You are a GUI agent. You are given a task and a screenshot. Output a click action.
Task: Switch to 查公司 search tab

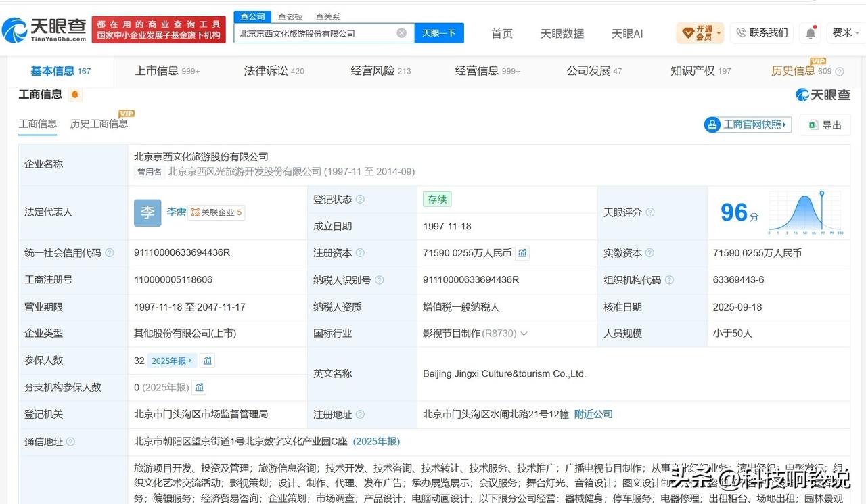click(x=253, y=16)
